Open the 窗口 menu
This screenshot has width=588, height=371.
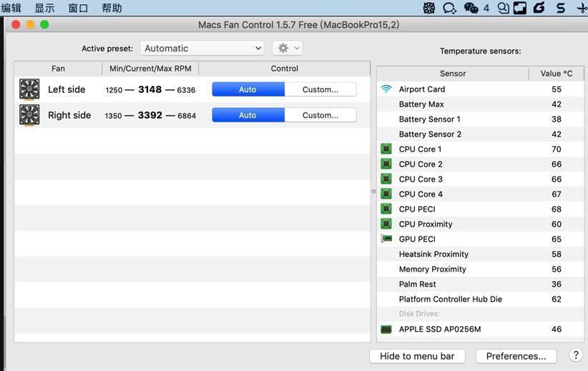click(x=78, y=8)
